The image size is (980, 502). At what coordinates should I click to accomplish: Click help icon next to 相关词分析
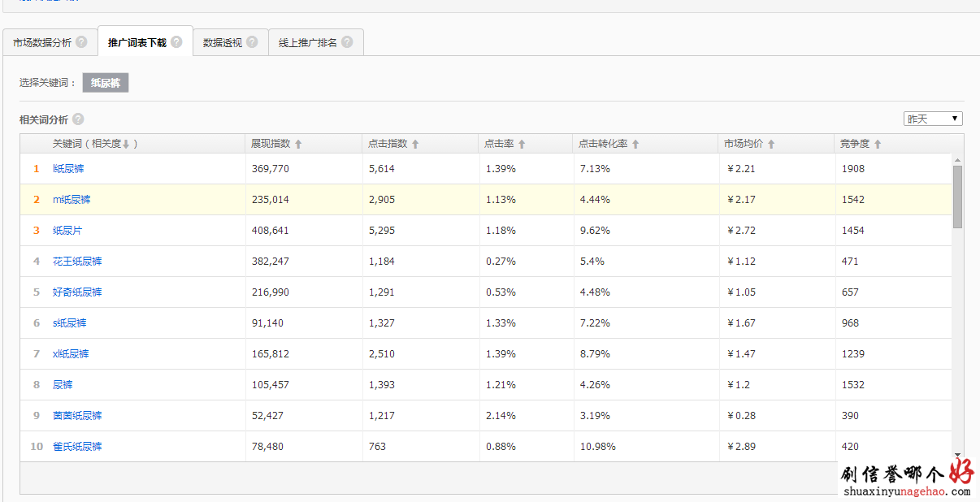point(78,119)
